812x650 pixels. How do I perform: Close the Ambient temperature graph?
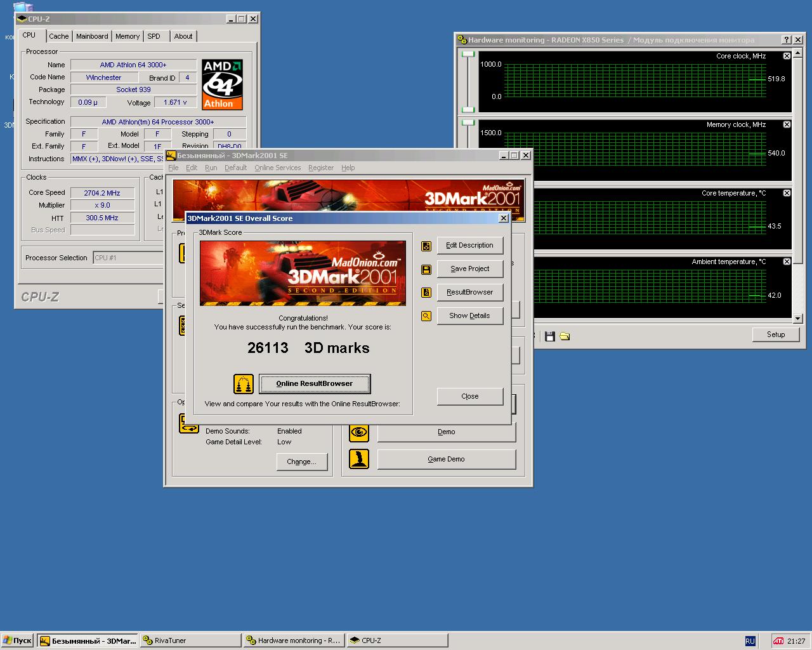(x=787, y=262)
